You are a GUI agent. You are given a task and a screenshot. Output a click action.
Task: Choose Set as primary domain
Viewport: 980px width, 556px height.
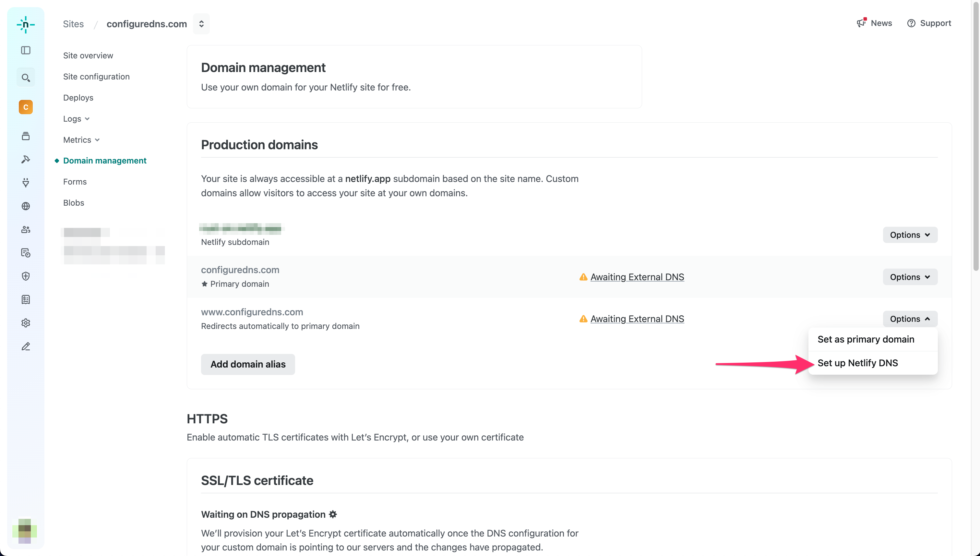pos(873,340)
